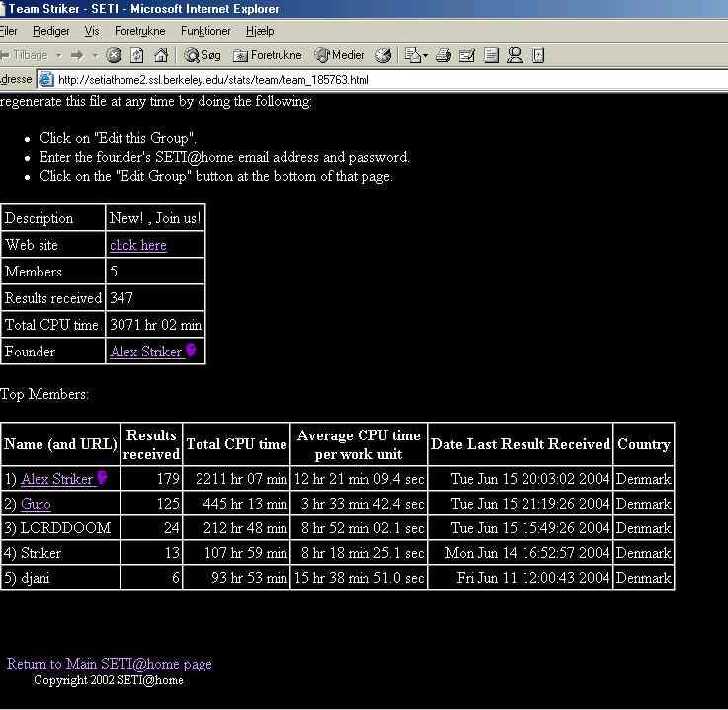Go to the Home page icon
Screen dimensions: 728x710
161,55
